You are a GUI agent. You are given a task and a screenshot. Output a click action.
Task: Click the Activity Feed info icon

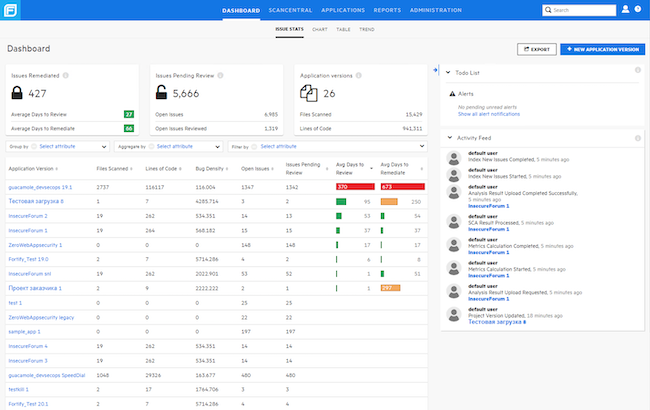tap(637, 138)
